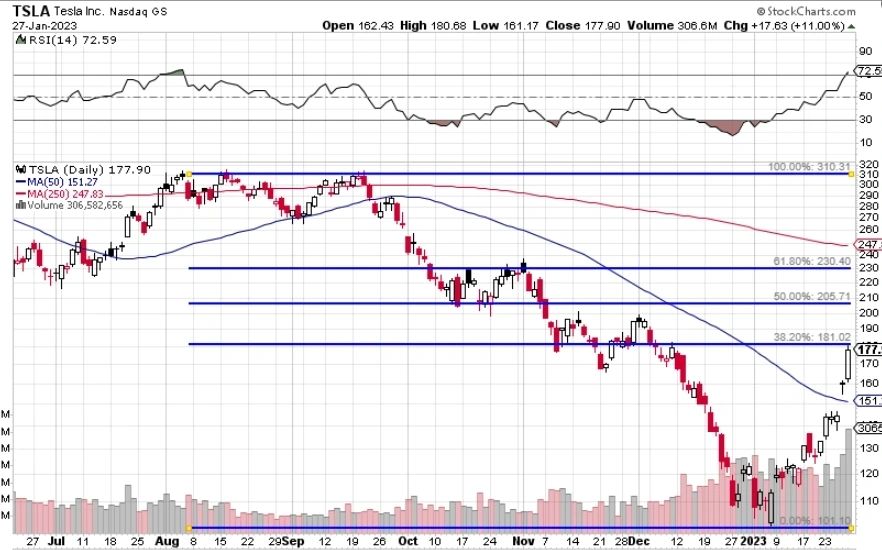Click the Aug month label on time axis
The image size is (882, 550).
167,542
